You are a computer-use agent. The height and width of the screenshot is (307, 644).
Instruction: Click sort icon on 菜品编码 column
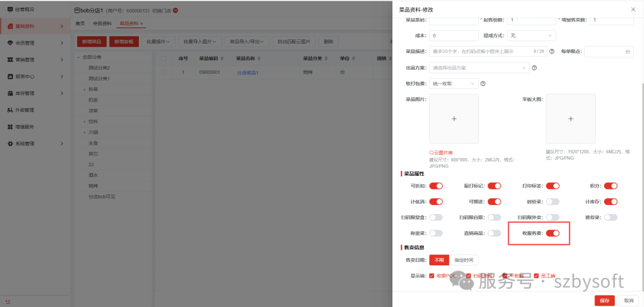coord(222,58)
